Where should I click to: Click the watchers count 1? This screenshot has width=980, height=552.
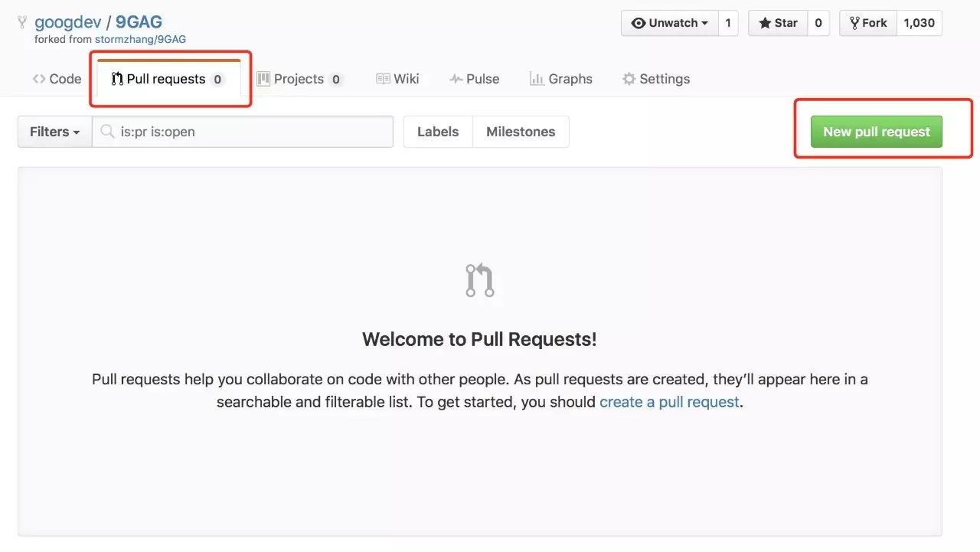(728, 23)
